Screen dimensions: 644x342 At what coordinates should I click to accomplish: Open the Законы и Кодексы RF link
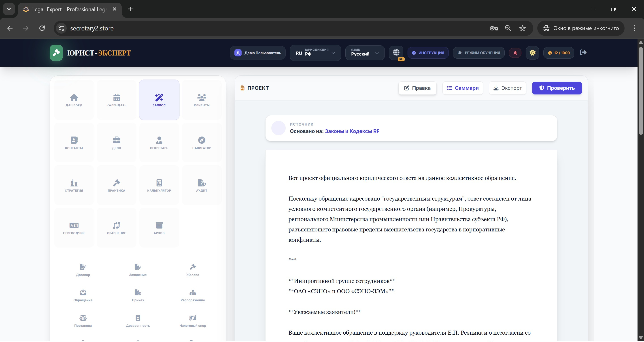352,131
